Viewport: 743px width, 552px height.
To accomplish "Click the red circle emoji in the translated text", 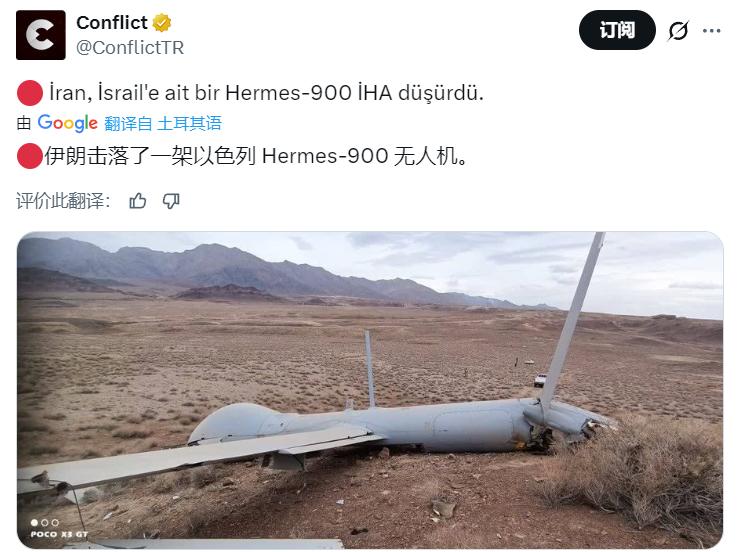I will point(30,156).
